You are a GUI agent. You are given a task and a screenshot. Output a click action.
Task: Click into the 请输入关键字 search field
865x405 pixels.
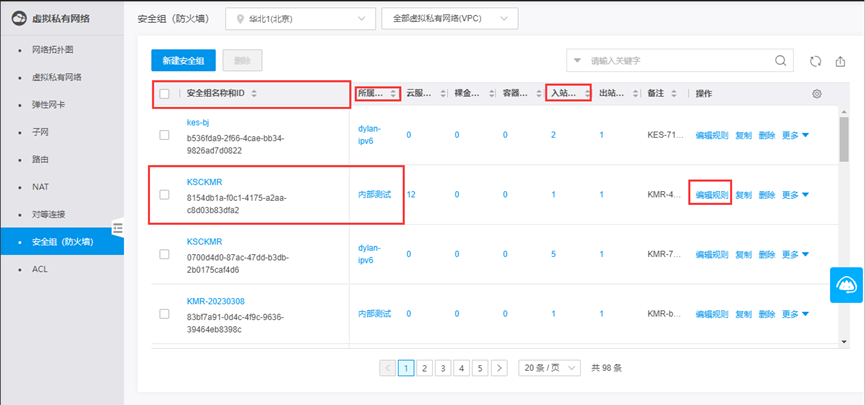tap(679, 61)
